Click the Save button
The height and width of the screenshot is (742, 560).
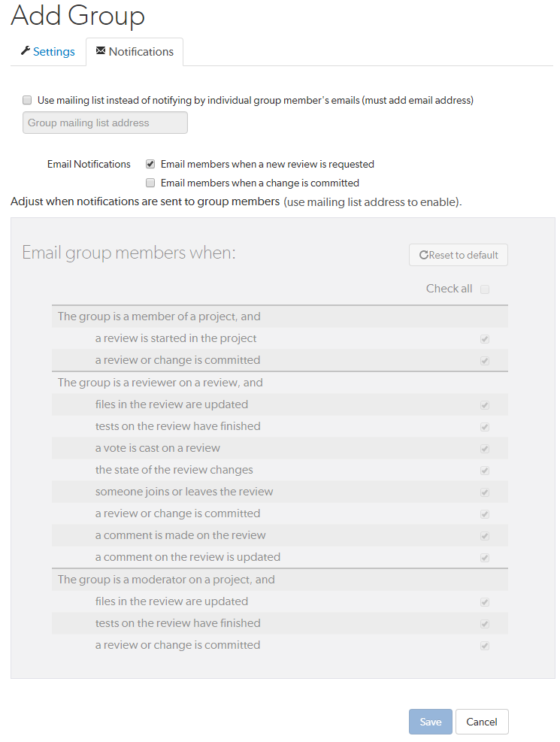coord(431,722)
